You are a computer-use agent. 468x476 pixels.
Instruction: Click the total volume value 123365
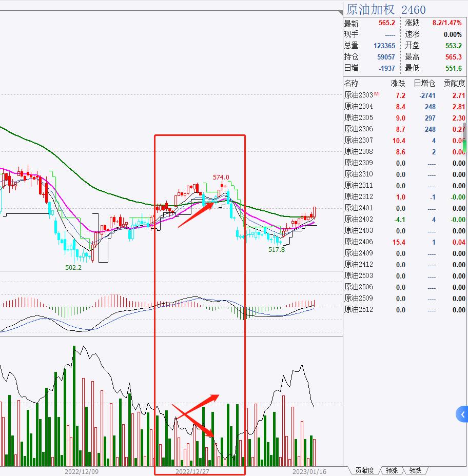tap(384, 46)
